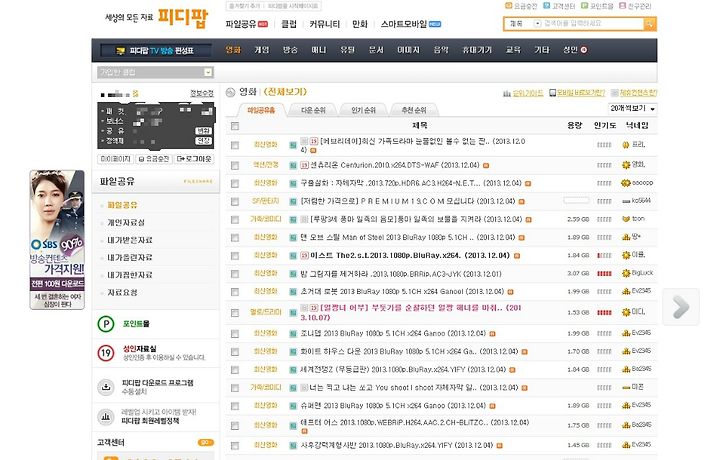The height and width of the screenshot is (460, 720).
Task: Toggle the select-all checkbox in table header
Action: [235, 126]
